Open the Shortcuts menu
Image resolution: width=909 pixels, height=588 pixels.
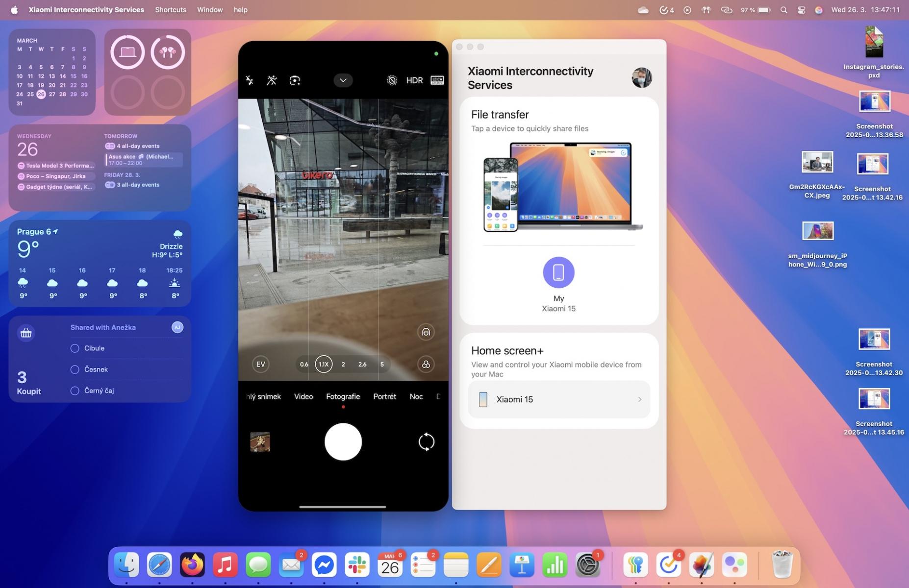tap(171, 10)
